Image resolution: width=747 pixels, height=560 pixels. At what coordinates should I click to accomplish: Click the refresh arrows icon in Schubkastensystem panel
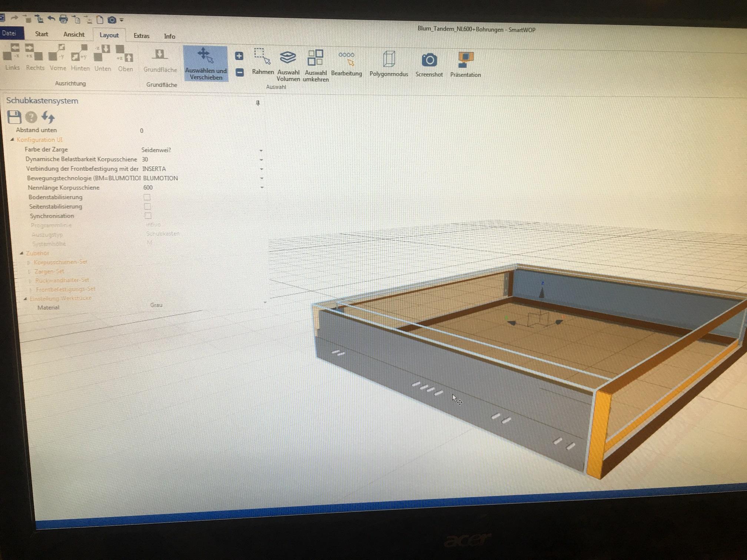48,117
